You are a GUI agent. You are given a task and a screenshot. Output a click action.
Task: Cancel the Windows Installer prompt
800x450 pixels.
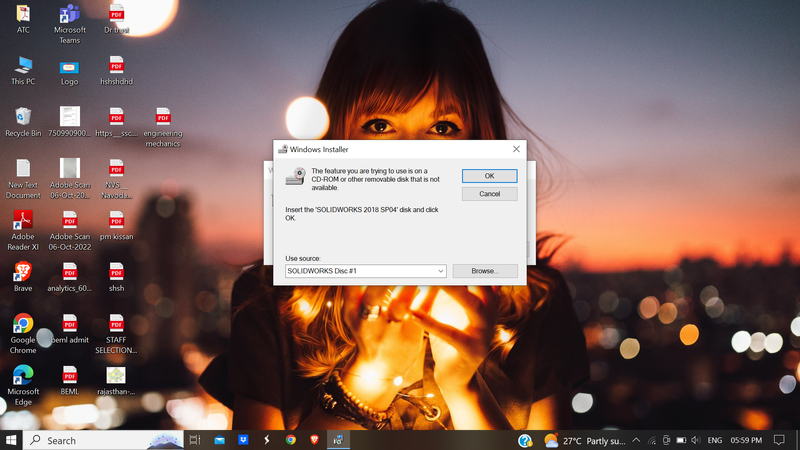(489, 194)
